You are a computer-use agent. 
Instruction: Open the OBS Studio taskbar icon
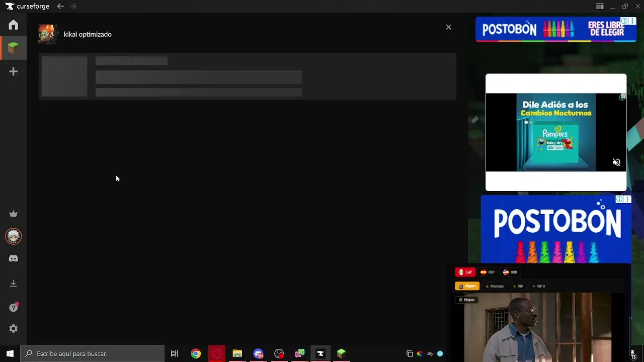click(x=279, y=353)
